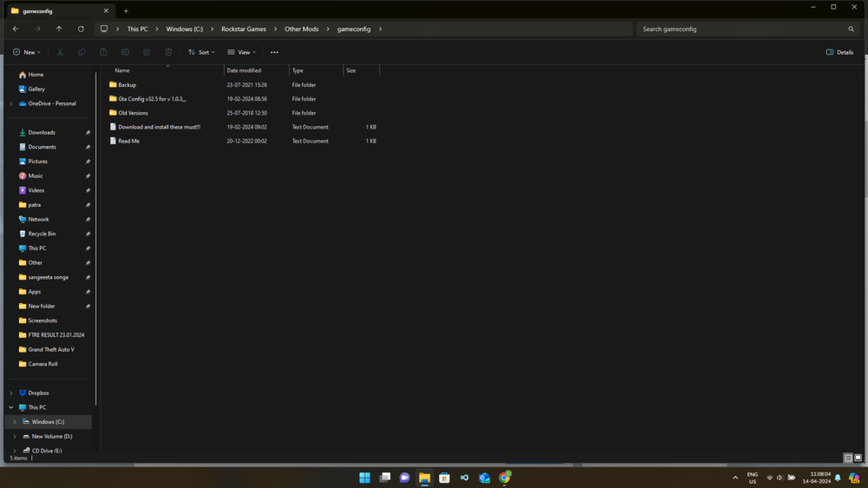Open Google Chrome from taskbar
Image resolution: width=868 pixels, height=488 pixels.
(x=504, y=478)
